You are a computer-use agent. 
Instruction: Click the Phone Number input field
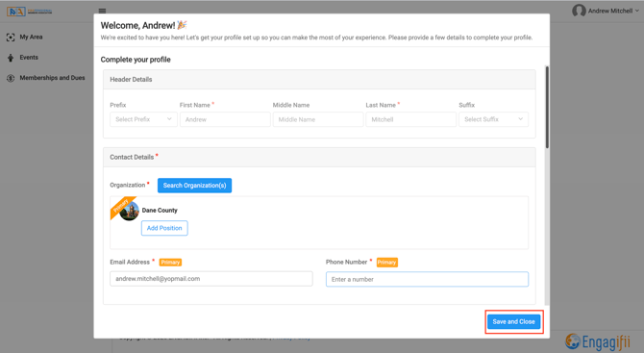(427, 280)
